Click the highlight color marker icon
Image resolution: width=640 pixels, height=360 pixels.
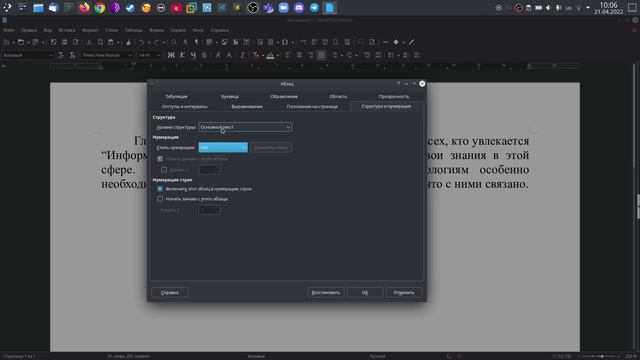click(x=270, y=55)
